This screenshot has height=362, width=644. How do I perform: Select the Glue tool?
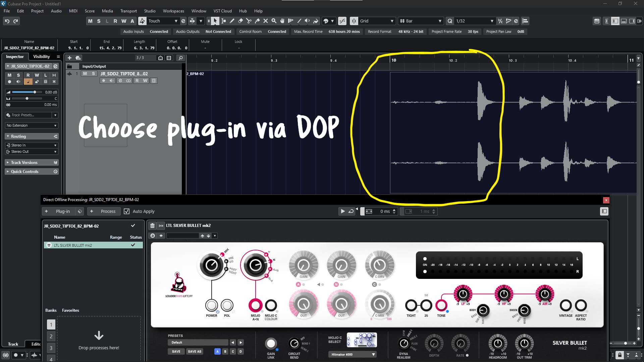(x=257, y=21)
